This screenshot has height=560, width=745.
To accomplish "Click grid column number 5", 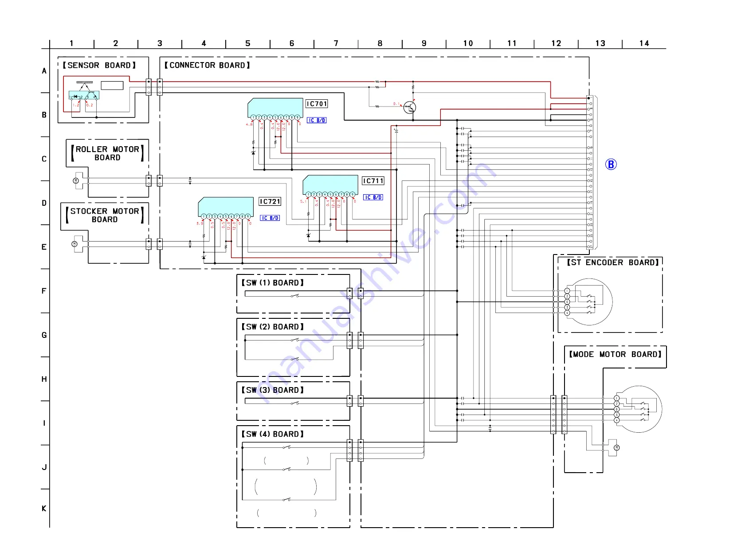I will [x=248, y=43].
